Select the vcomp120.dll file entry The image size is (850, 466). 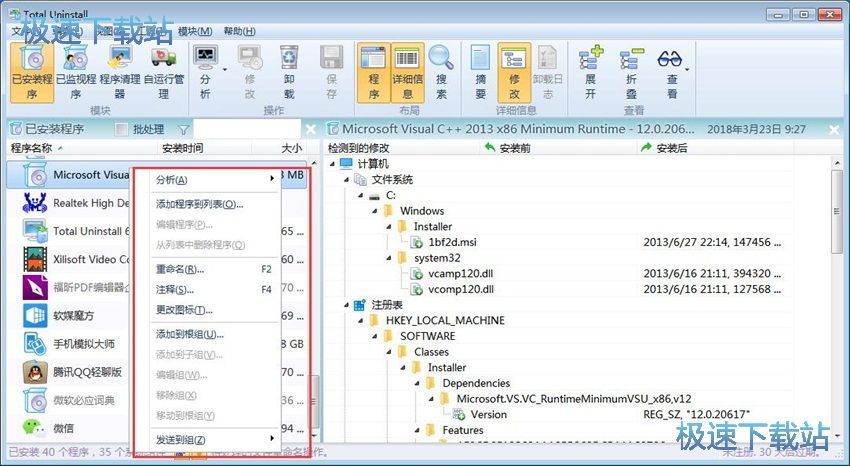click(x=460, y=289)
